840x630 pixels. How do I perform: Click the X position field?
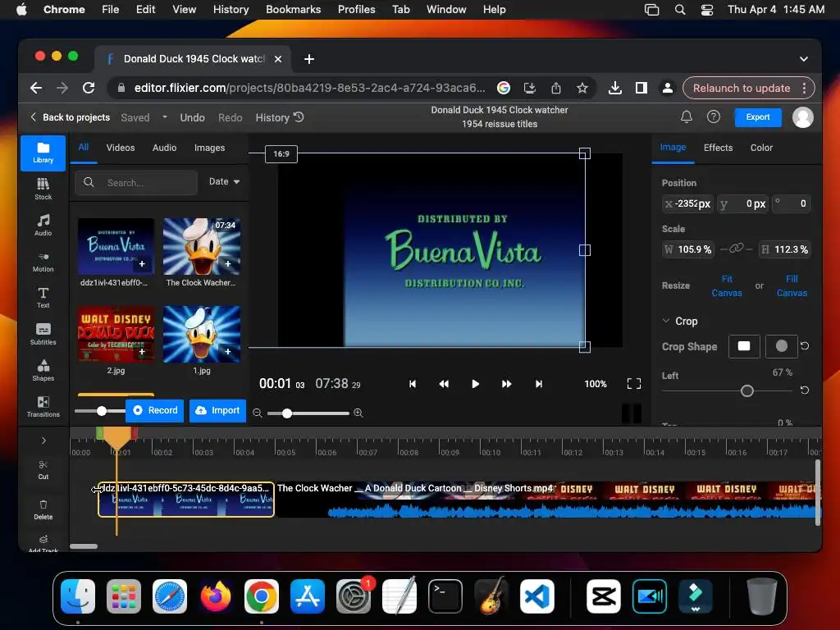687,203
